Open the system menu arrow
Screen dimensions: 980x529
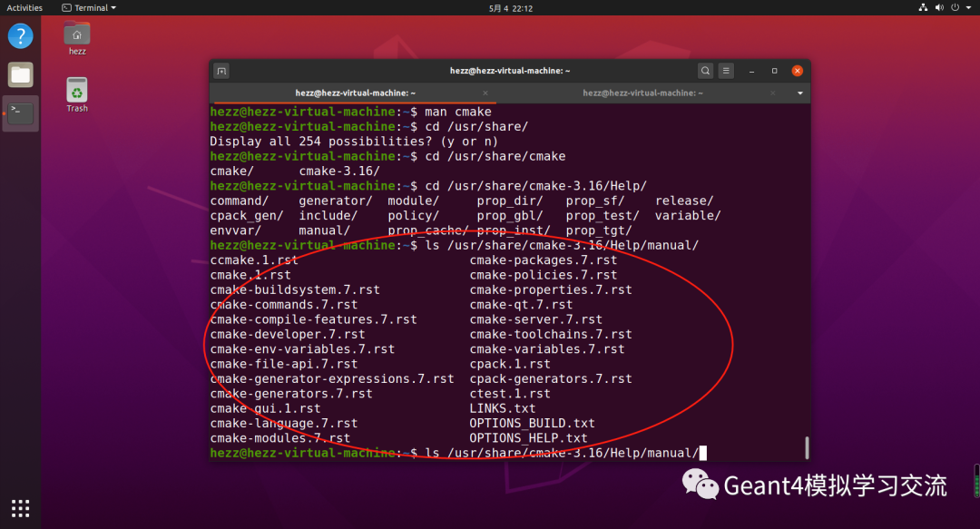pyautogui.click(x=968, y=7)
